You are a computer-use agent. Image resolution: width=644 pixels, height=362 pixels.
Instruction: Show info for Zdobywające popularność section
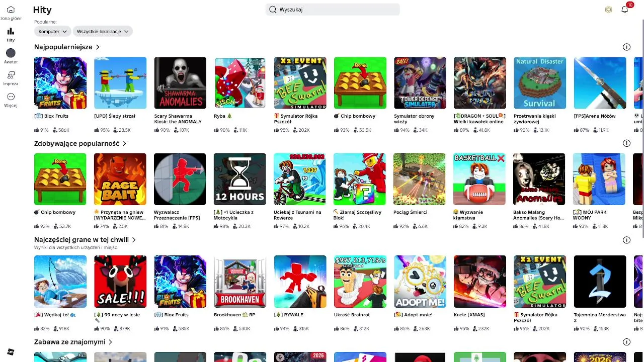[x=626, y=143]
